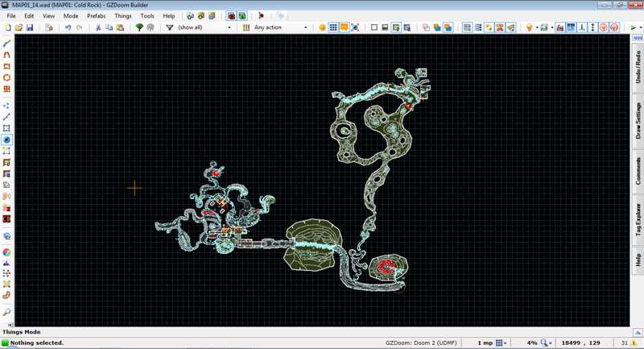Click the olive oval cavern on the map
This screenshot has height=349, width=644.
click(x=314, y=244)
